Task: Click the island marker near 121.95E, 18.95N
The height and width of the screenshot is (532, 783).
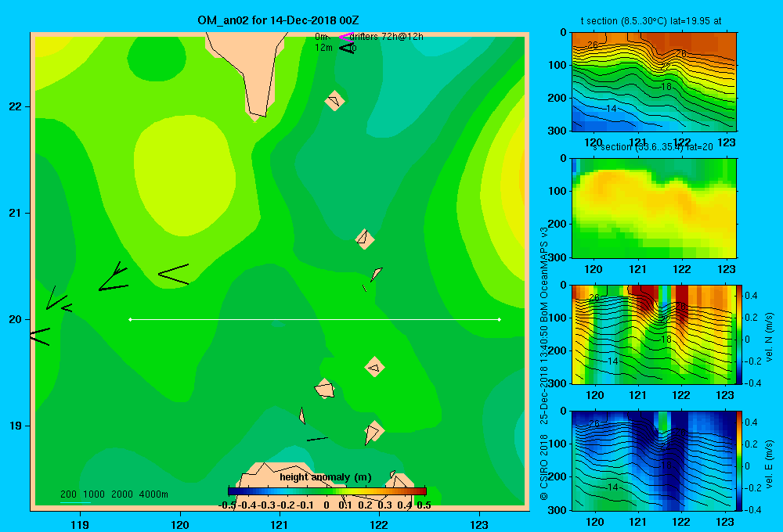Action: [x=373, y=432]
